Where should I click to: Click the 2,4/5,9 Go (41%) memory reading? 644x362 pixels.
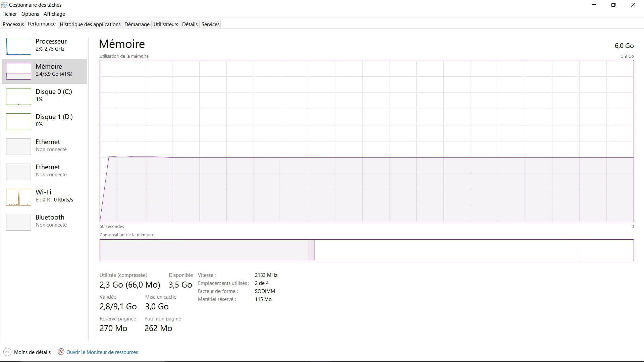[x=54, y=74]
